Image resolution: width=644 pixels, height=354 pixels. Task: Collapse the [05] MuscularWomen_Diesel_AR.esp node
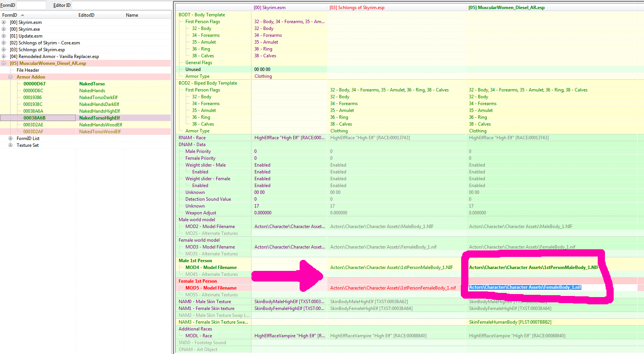tap(4, 63)
